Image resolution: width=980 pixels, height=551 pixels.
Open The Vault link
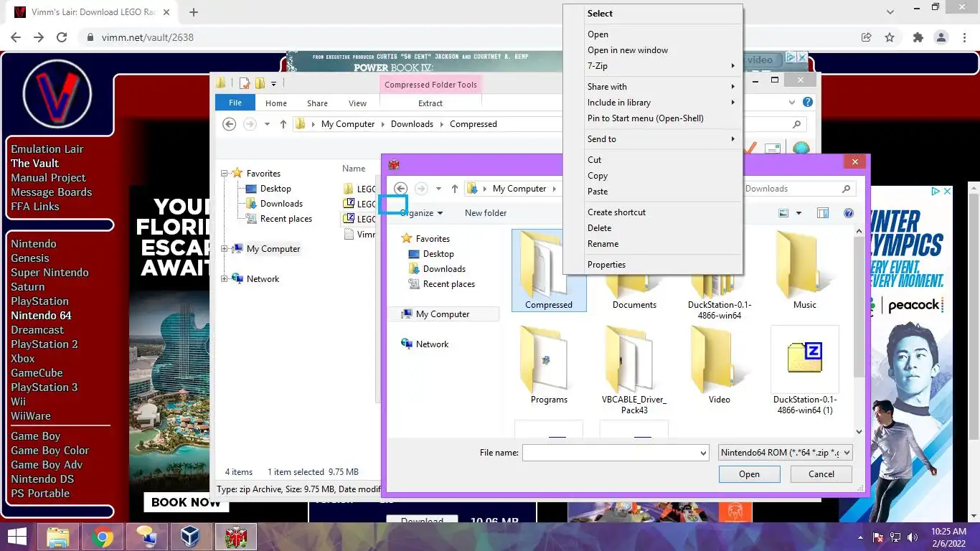(34, 164)
